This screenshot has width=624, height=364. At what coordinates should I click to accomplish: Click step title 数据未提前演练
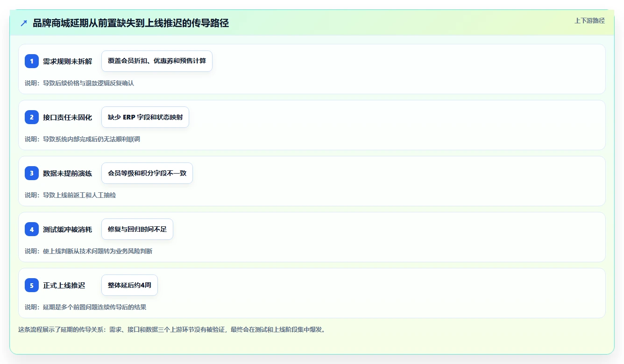pos(68,173)
